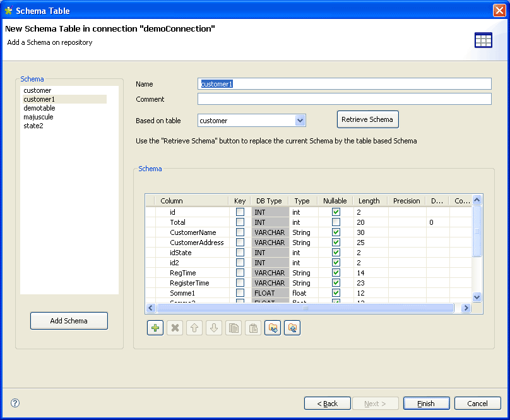Open the Based on table dropdown
This screenshot has height=420, width=510.
[x=300, y=121]
